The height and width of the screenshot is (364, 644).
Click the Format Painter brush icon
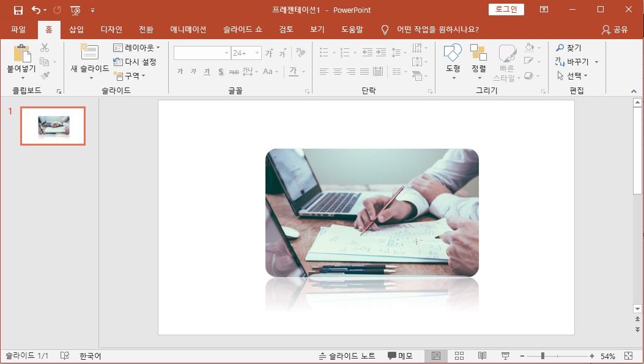45,76
